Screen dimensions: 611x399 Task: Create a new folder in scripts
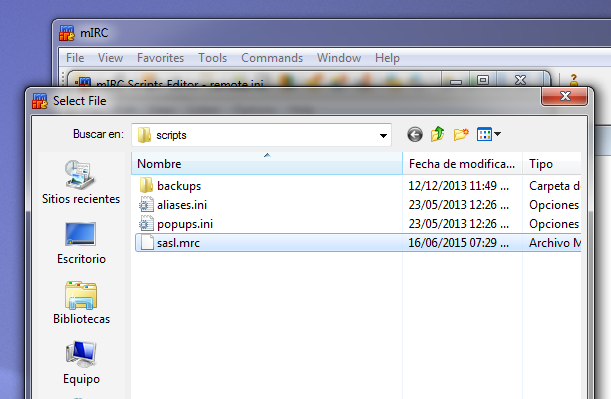click(461, 134)
